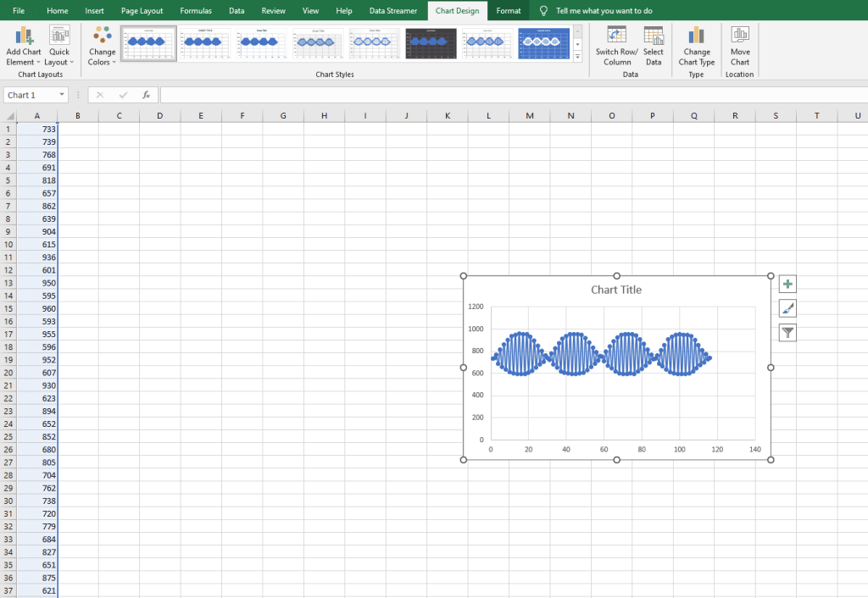Click the Select All corner triangle

[9, 116]
